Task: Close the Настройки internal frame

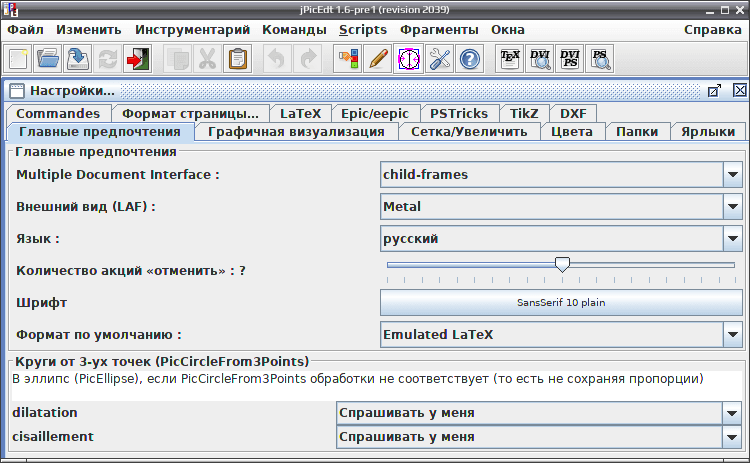Action: 739,90
